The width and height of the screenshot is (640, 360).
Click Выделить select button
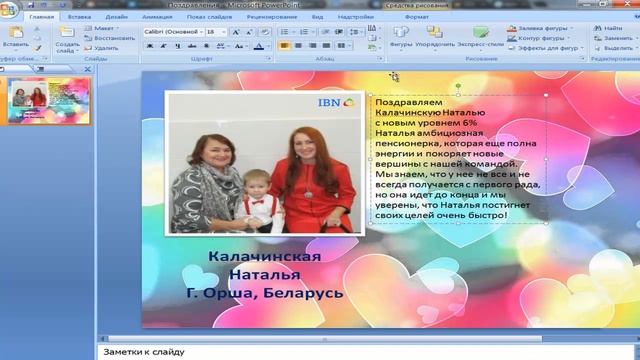click(x=614, y=48)
